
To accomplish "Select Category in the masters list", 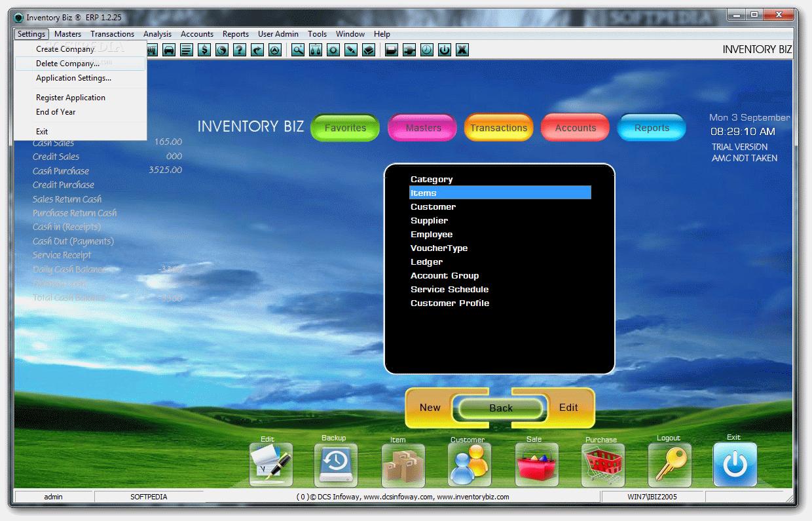I will click(500, 180).
